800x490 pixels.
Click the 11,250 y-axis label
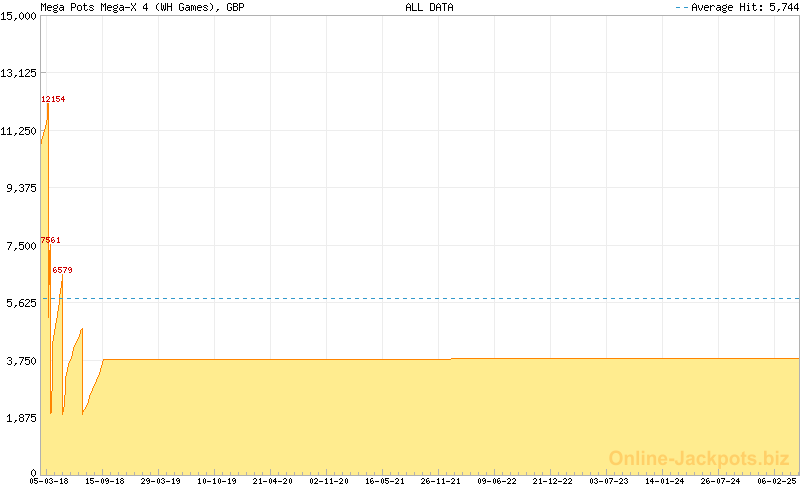(x=19, y=130)
